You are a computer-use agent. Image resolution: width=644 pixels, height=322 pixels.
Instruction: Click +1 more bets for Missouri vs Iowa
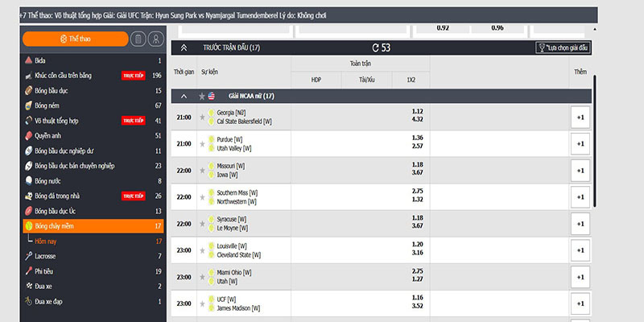point(580,171)
